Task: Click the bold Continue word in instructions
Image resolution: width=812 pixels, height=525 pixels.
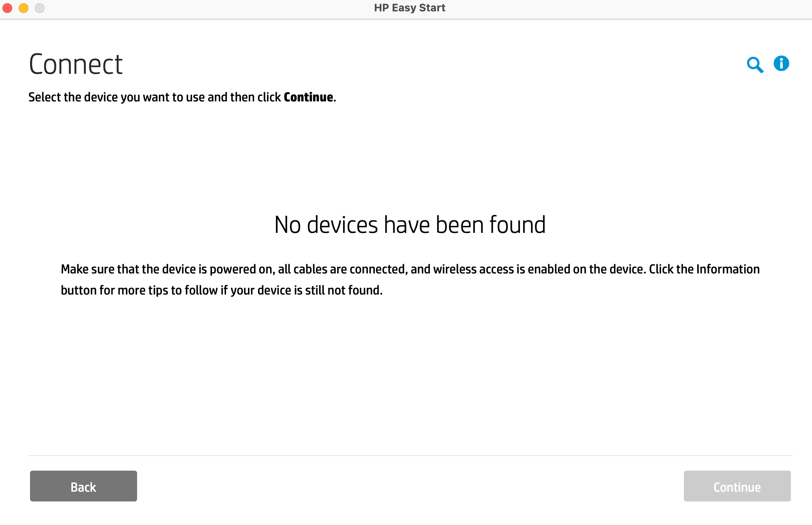Action: coord(308,97)
